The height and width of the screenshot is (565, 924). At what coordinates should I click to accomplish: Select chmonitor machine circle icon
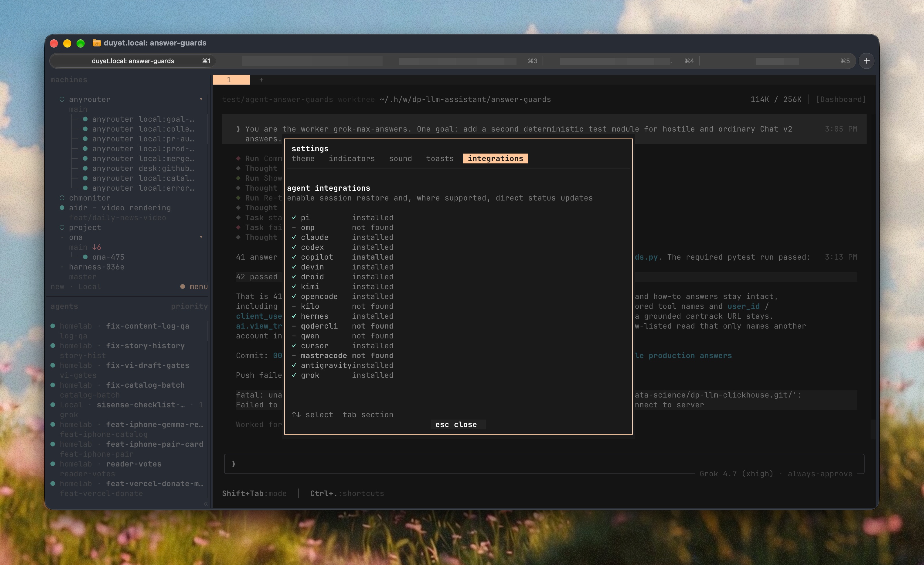pyautogui.click(x=62, y=198)
